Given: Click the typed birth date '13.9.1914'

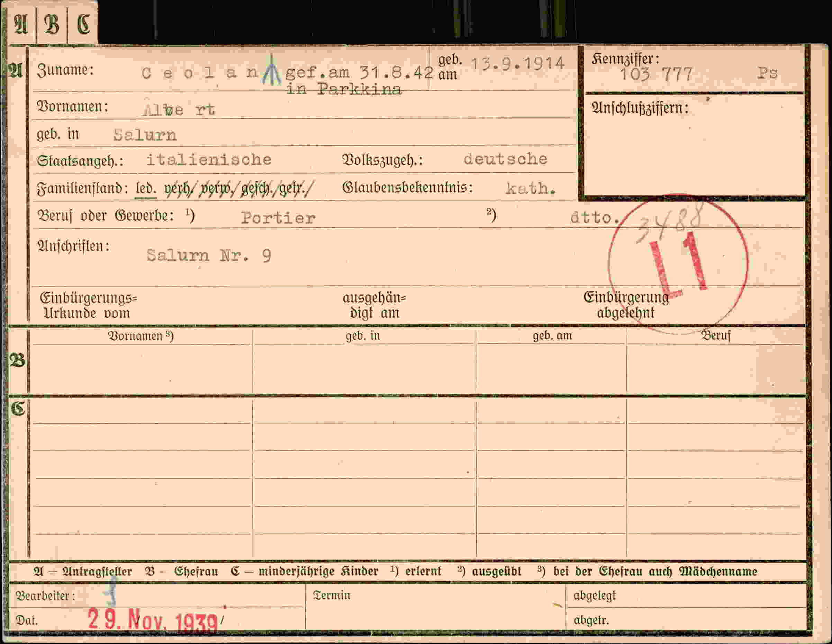Looking at the screenshot, I should pos(518,64).
